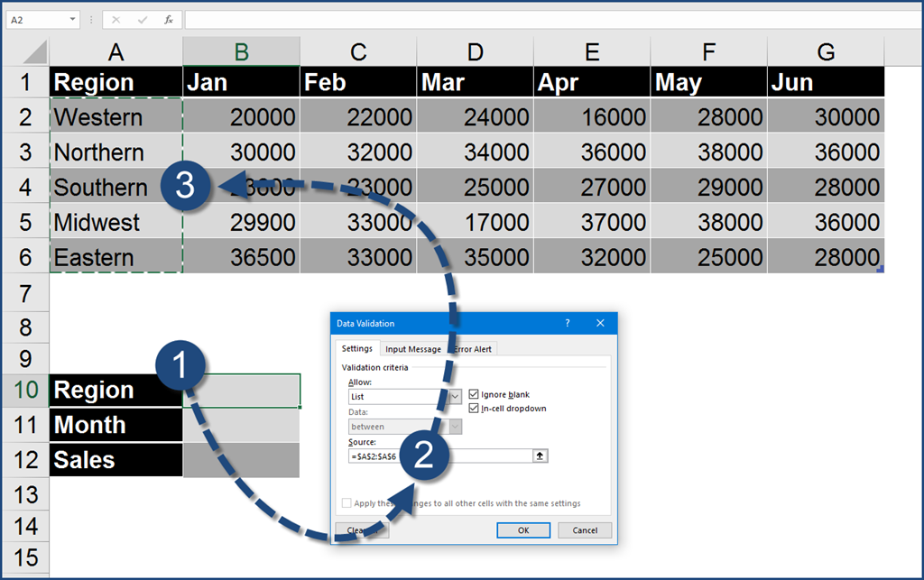The width and height of the screenshot is (924, 580).
Task: Open the Error Alert tab
Action: click(x=472, y=349)
